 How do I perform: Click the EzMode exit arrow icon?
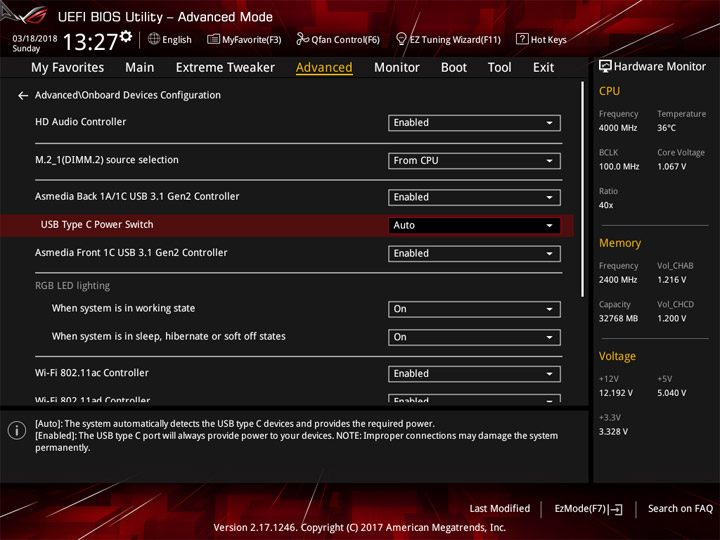click(x=617, y=509)
